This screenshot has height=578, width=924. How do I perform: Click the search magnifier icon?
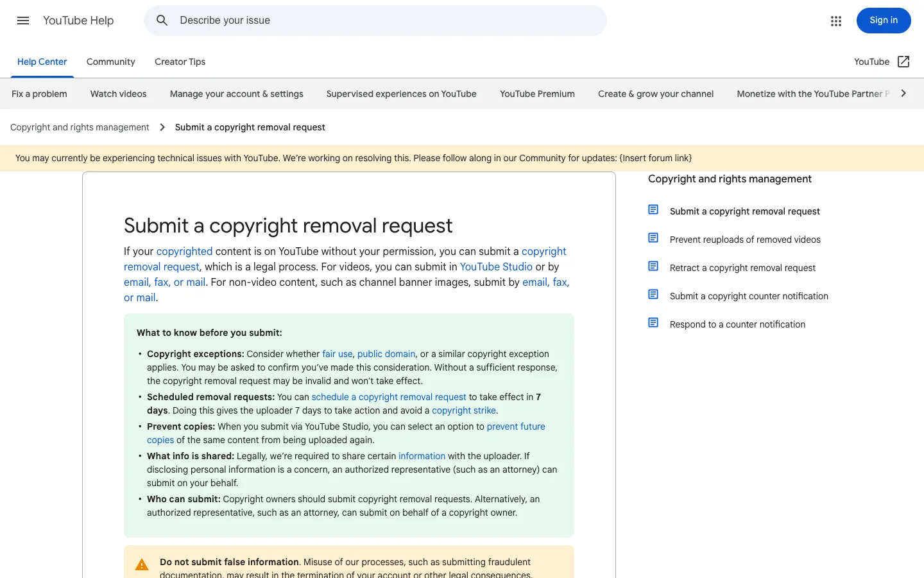pos(162,21)
